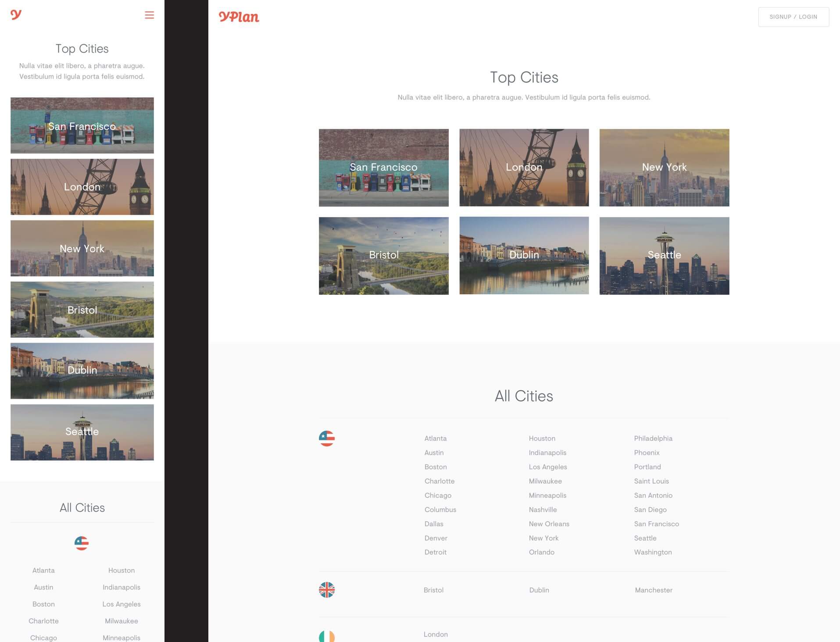Click the US flag icon in desktop All Cities

coord(326,438)
